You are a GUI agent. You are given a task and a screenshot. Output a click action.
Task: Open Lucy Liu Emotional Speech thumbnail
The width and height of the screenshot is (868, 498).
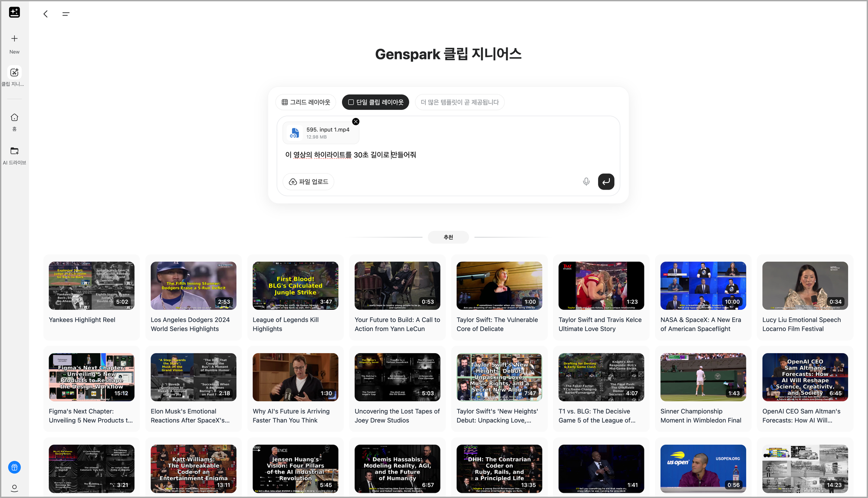pyautogui.click(x=806, y=285)
